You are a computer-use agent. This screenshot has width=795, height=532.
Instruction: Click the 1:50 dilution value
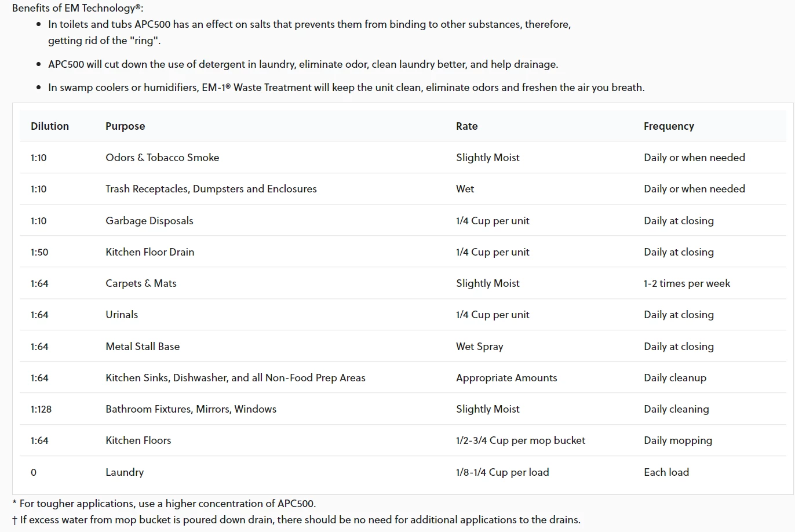coord(39,252)
